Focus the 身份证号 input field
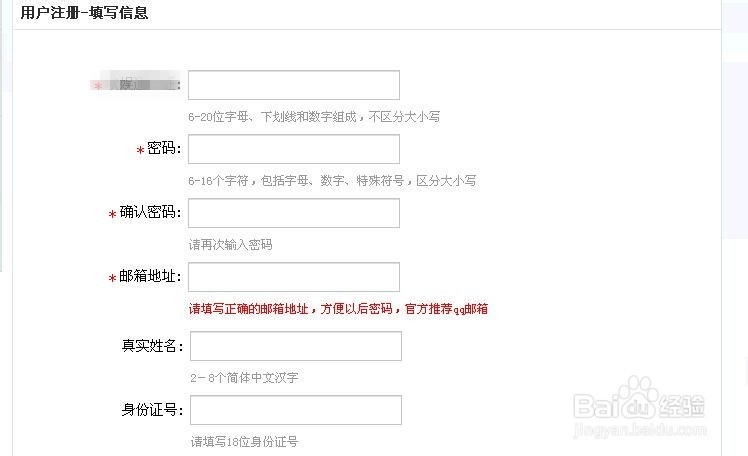Viewport: 748px width, 456px height. (296, 410)
